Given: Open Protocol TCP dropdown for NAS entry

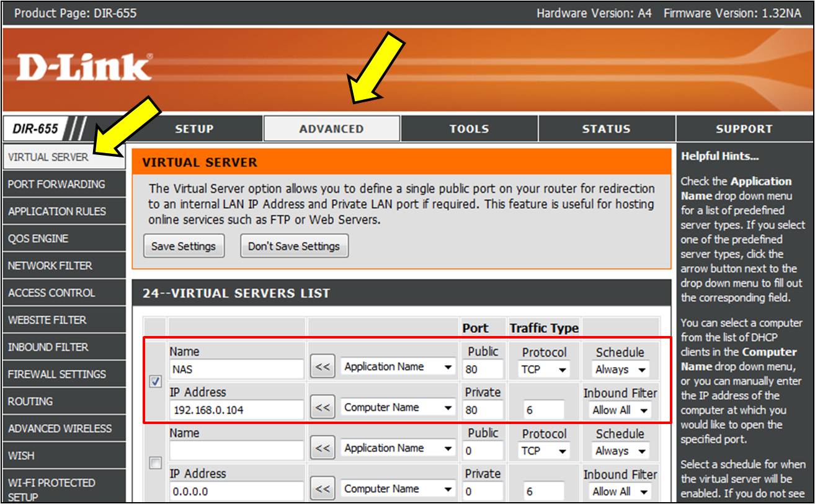Looking at the screenshot, I should click(x=544, y=369).
